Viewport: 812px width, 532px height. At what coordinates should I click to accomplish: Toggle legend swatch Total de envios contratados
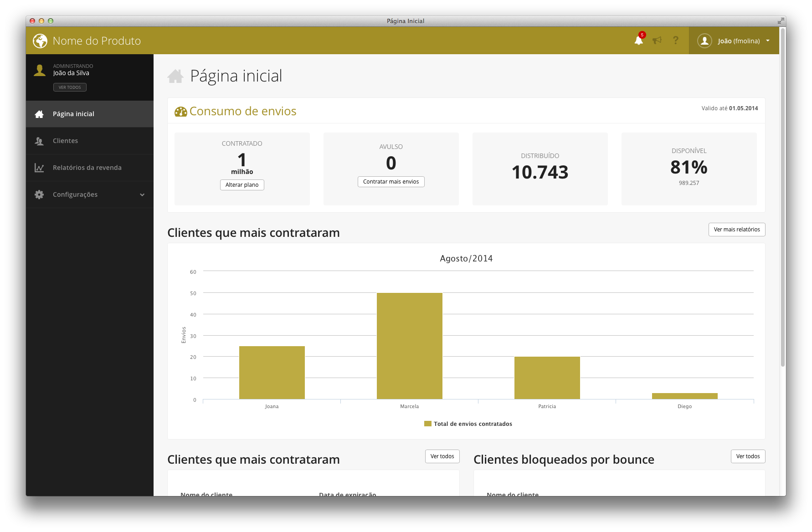[428, 424]
